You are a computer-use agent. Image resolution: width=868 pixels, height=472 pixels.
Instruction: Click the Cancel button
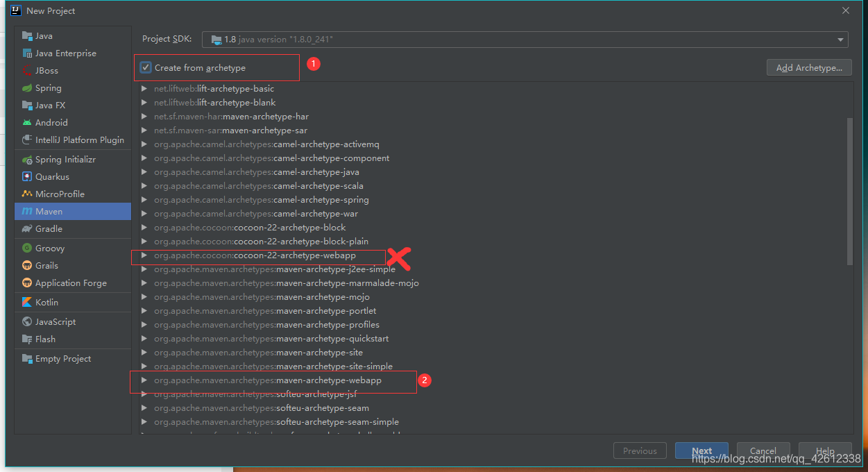point(763,450)
